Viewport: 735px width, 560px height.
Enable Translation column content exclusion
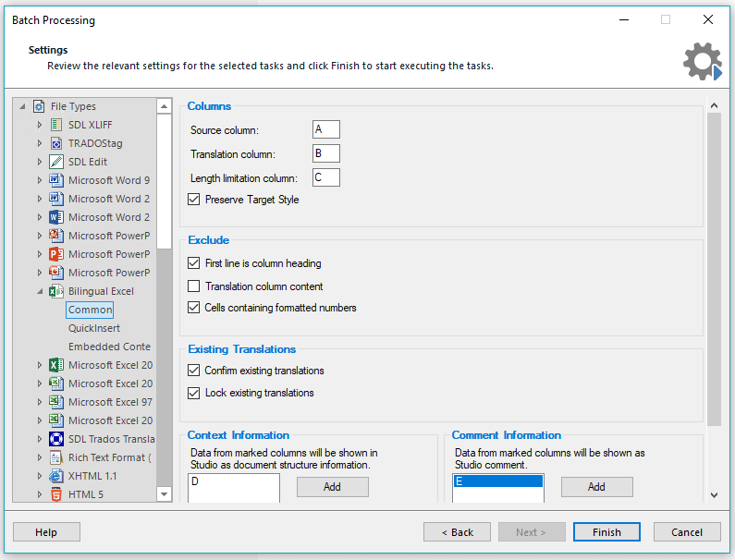[x=193, y=286]
